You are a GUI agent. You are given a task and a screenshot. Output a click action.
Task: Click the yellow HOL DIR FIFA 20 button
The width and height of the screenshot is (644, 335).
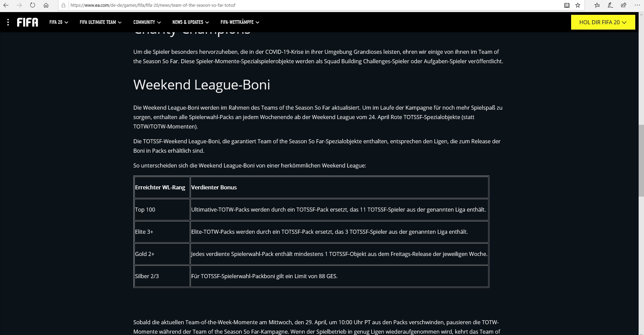(603, 22)
